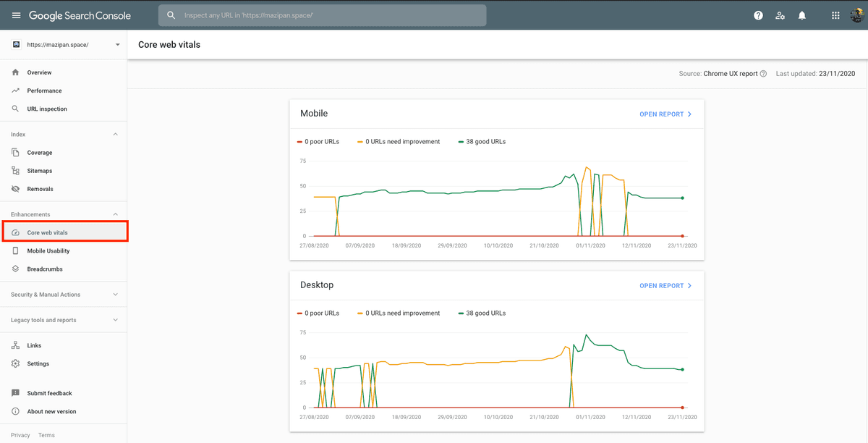868x443 pixels.
Task: Open the Desktop report
Action: pyautogui.click(x=665, y=286)
